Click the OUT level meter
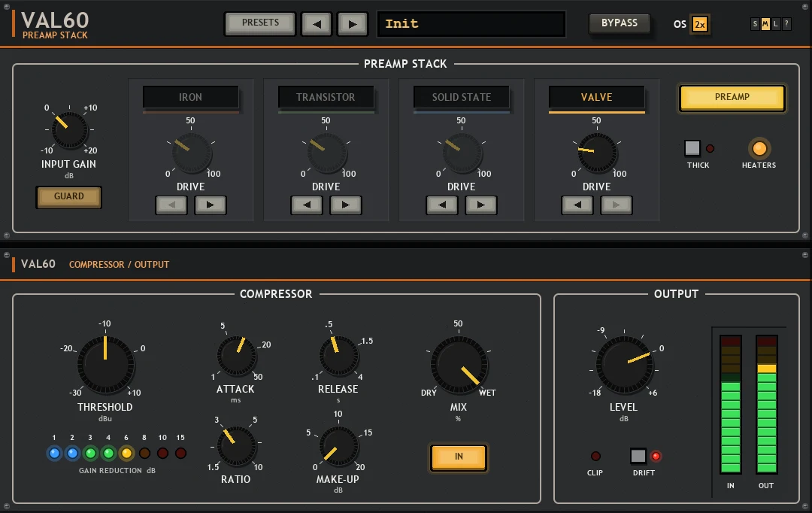The image size is (812, 513). (767, 404)
